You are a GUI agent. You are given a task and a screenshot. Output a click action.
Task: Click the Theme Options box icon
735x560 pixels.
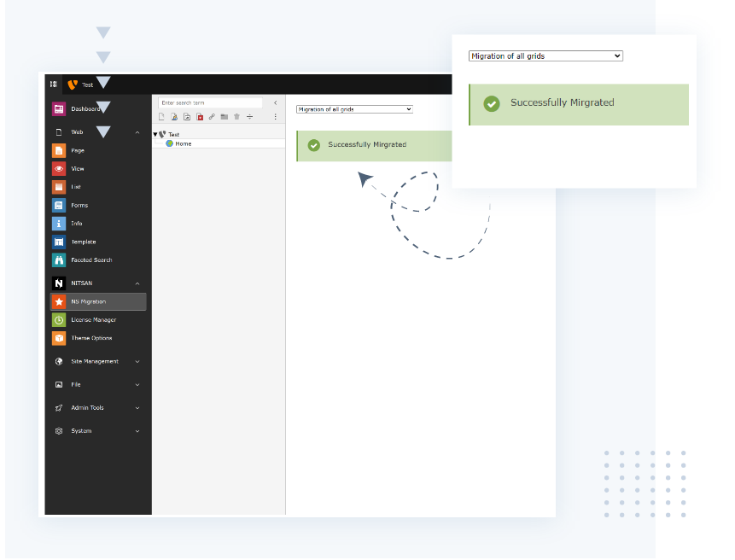pyautogui.click(x=59, y=338)
